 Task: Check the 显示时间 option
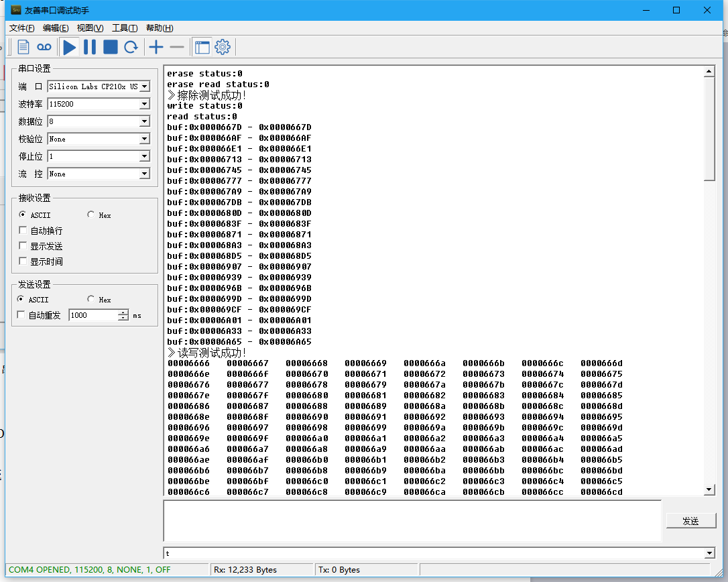click(x=23, y=261)
